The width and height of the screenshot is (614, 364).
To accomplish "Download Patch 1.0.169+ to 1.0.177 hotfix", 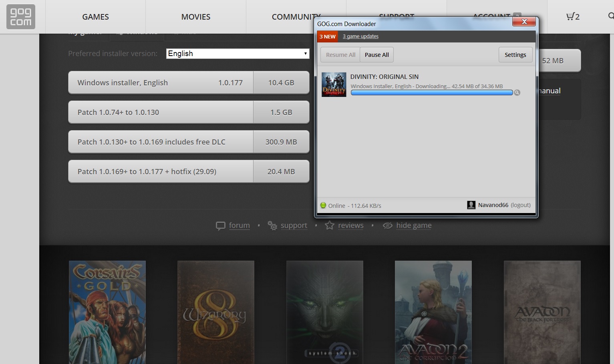I will click(x=161, y=171).
